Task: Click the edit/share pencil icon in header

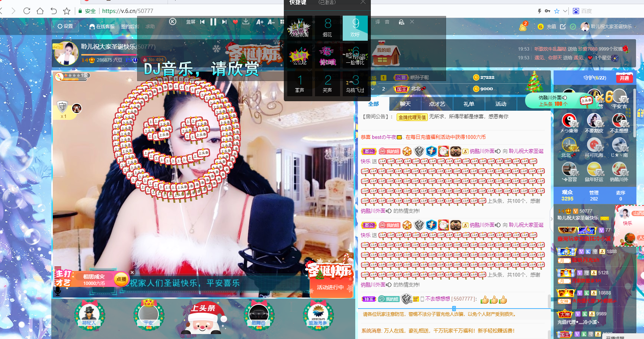Action: pos(563,26)
